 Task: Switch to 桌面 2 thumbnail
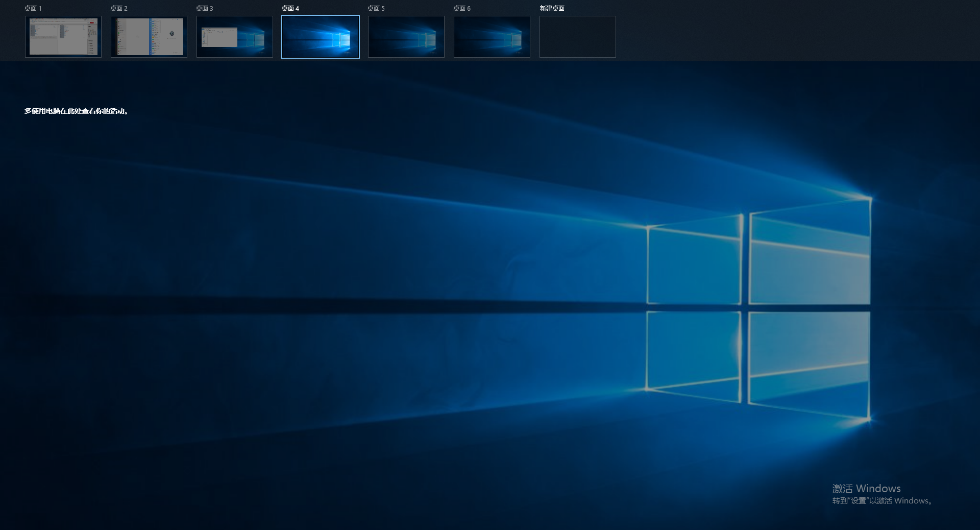pos(149,37)
